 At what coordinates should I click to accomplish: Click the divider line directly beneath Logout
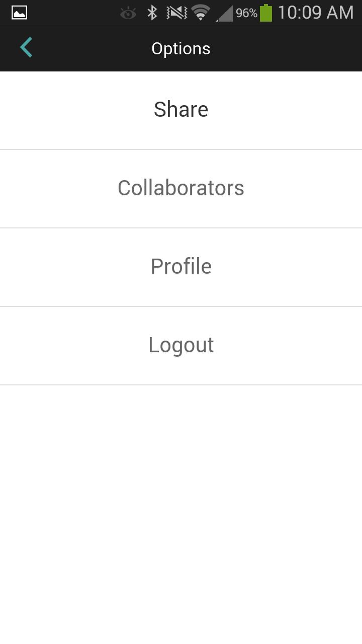tap(181, 385)
